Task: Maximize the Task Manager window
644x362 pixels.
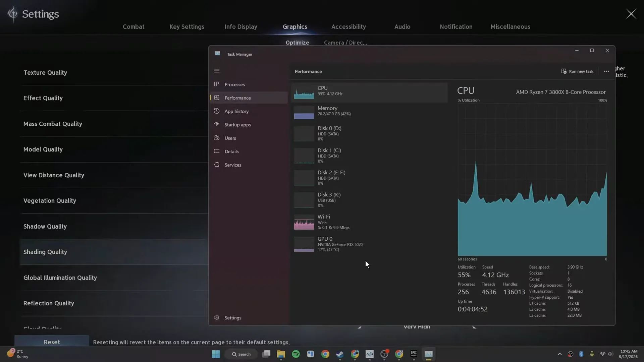Action: (592, 50)
